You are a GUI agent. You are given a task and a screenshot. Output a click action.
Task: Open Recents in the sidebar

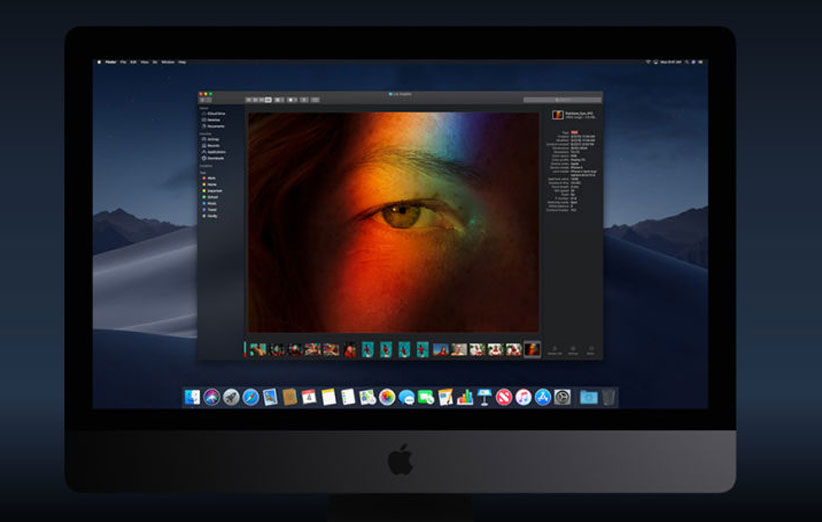(x=211, y=146)
